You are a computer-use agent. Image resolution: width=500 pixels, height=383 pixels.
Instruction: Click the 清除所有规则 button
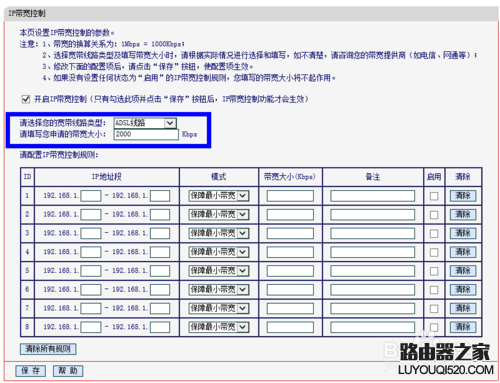click(48, 349)
